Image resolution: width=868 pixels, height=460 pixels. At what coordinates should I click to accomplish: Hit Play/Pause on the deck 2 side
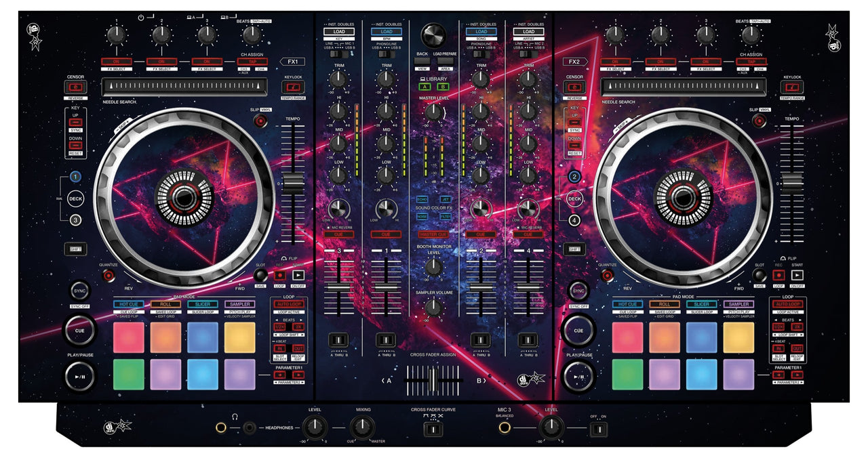click(x=578, y=377)
